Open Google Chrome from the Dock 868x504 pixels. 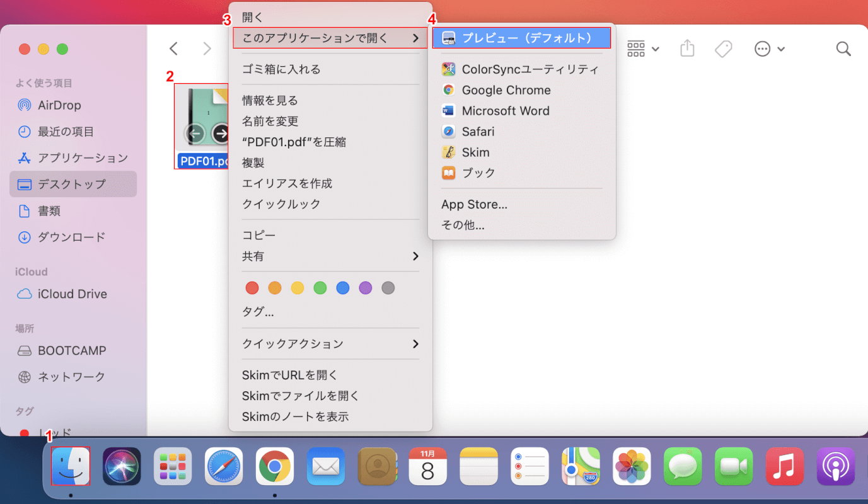[275, 466]
